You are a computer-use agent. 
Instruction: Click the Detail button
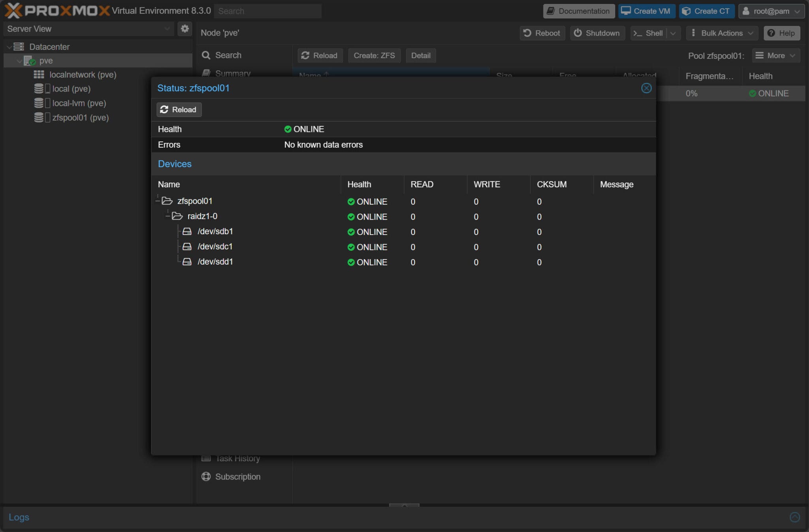pos(420,55)
